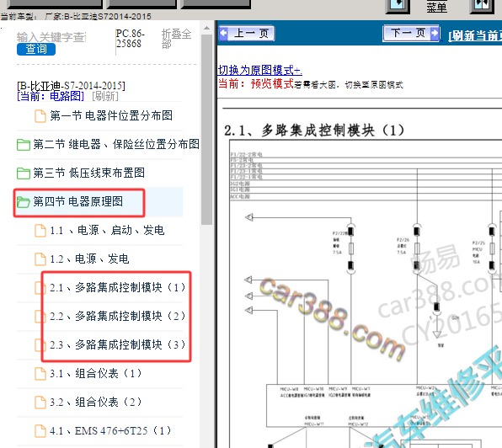Open 3.1、组合仪表（1） diagram
Image resolution: width=502 pixels, height=448 pixels.
[x=95, y=373]
